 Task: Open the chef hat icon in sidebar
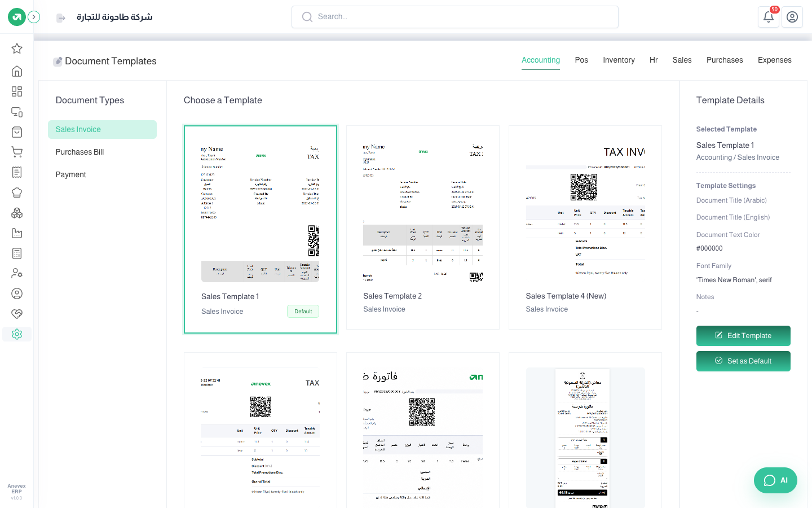click(x=17, y=192)
